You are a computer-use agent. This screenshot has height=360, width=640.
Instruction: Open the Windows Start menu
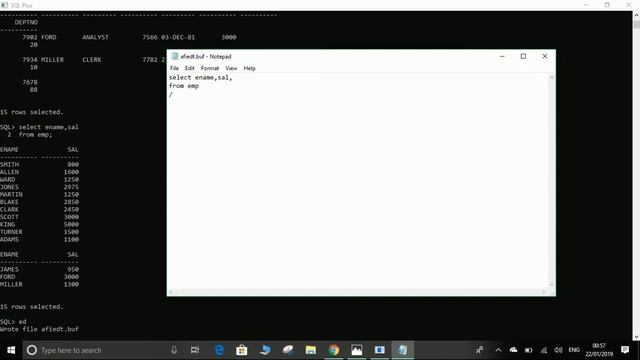tap(11, 350)
